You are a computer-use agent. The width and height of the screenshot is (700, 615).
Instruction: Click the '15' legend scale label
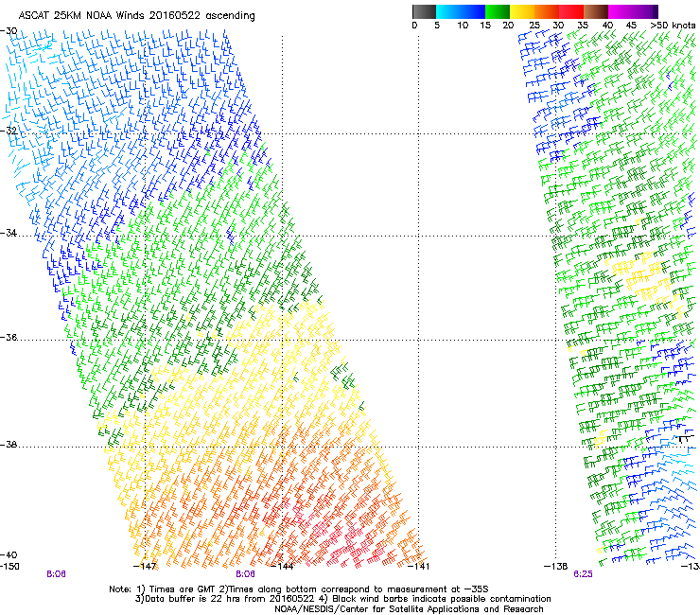(485, 25)
